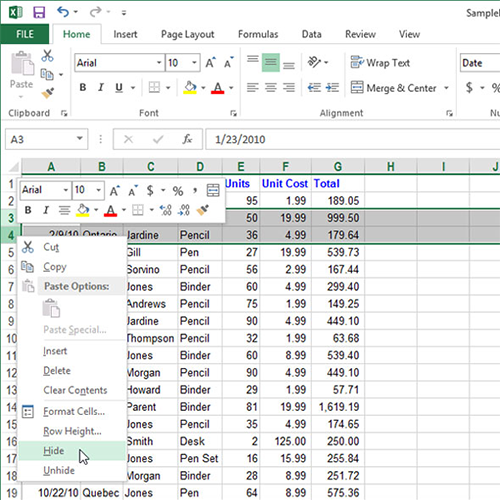Copy selection using ribbon copy icon
Screen dimensions: 500x500
tap(47, 74)
